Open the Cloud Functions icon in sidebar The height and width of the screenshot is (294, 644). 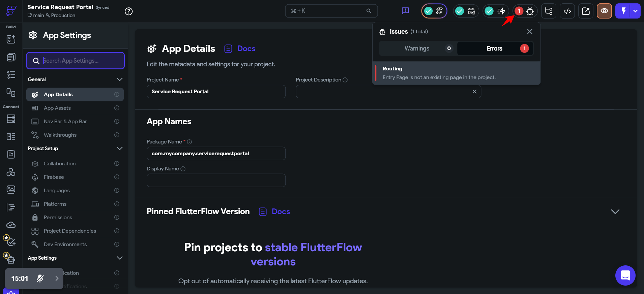(x=11, y=225)
